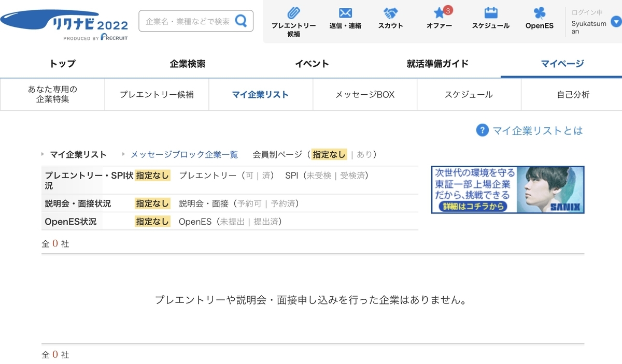The height and width of the screenshot is (364, 622).
Task: Click the スケジュール calendar icon
Action: 490,12
